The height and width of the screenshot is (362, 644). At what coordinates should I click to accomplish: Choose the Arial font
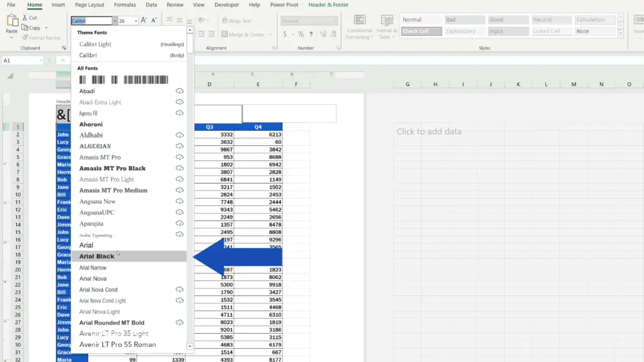(x=129, y=245)
